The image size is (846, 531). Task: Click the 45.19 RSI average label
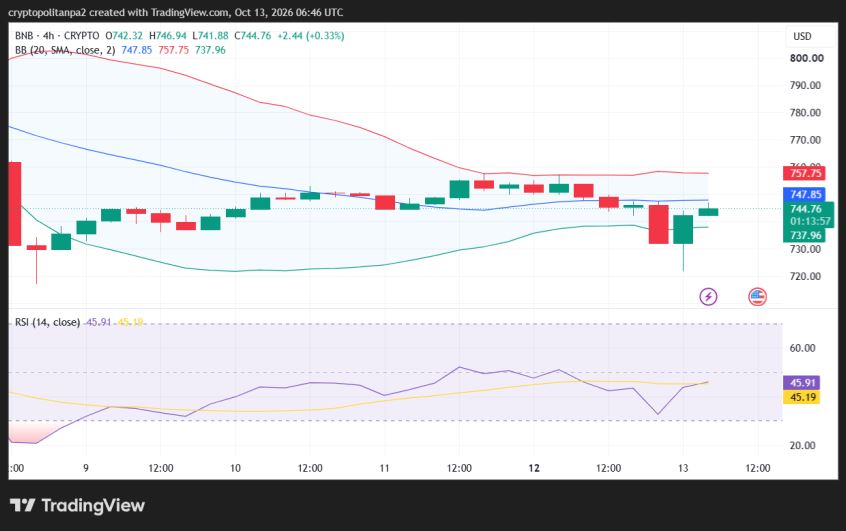coord(802,397)
